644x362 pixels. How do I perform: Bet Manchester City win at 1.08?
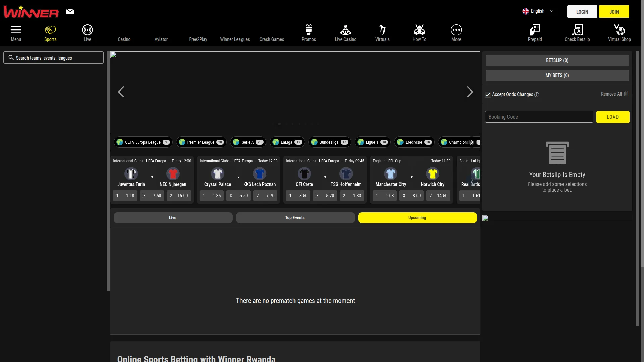385,196
